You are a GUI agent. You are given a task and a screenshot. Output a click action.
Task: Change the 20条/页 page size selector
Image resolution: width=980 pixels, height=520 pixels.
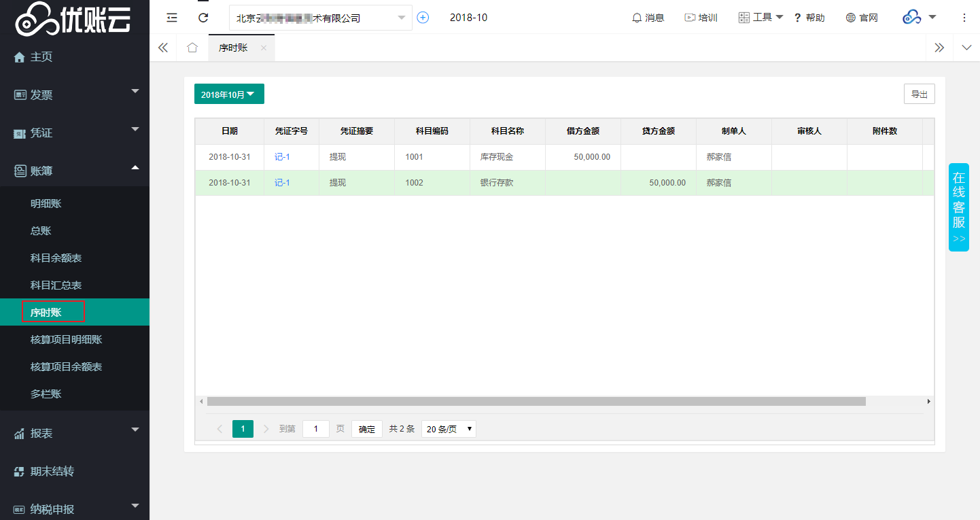449,429
